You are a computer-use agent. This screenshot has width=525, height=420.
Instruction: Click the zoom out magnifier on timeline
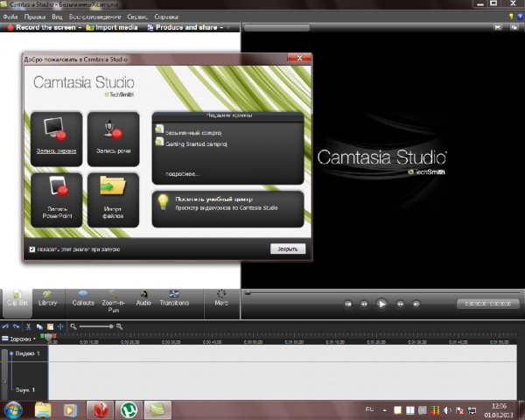[73, 326]
